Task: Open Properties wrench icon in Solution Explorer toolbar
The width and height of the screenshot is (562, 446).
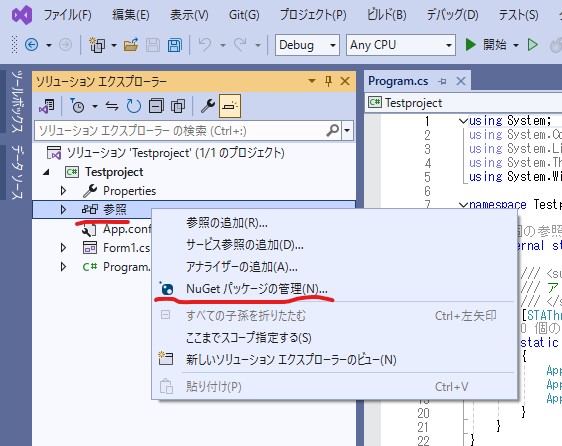Action: click(x=208, y=106)
